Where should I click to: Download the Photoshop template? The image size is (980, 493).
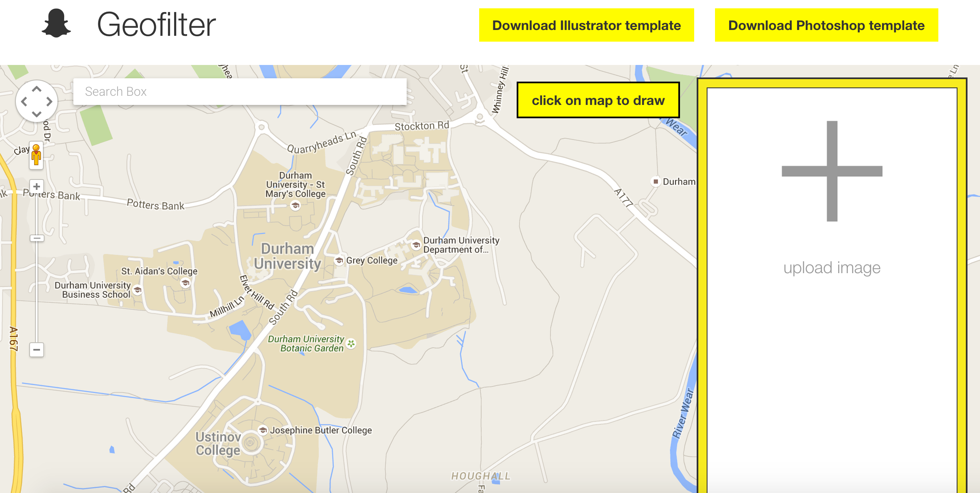[827, 25]
